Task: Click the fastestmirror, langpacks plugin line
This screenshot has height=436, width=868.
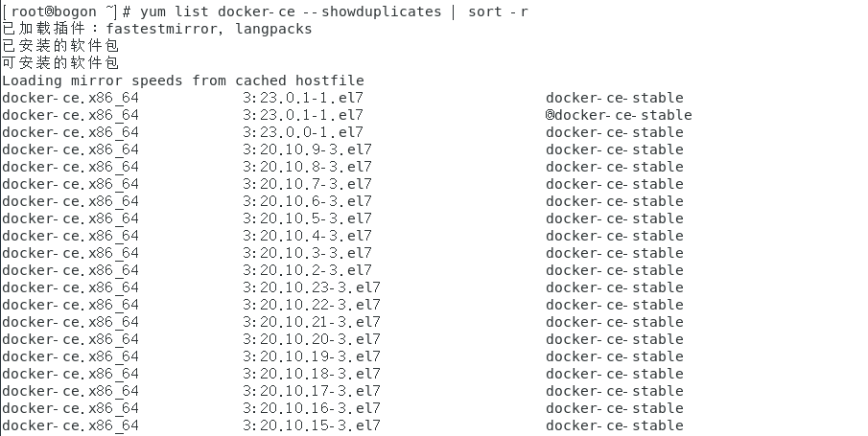Action: 157,29
